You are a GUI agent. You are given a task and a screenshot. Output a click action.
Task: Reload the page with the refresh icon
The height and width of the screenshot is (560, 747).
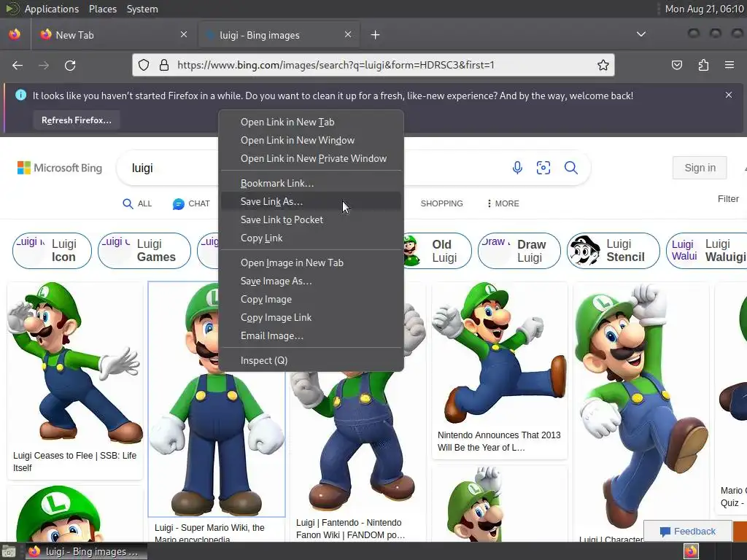(x=70, y=65)
